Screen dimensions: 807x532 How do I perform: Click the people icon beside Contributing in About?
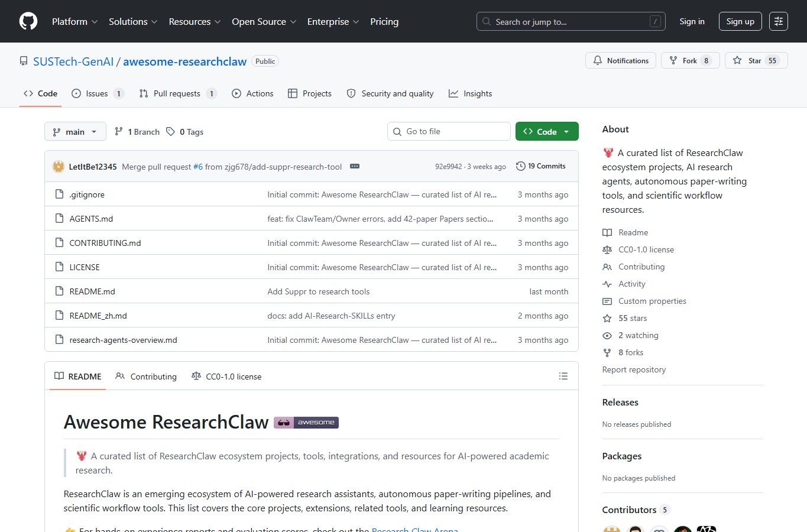click(607, 267)
